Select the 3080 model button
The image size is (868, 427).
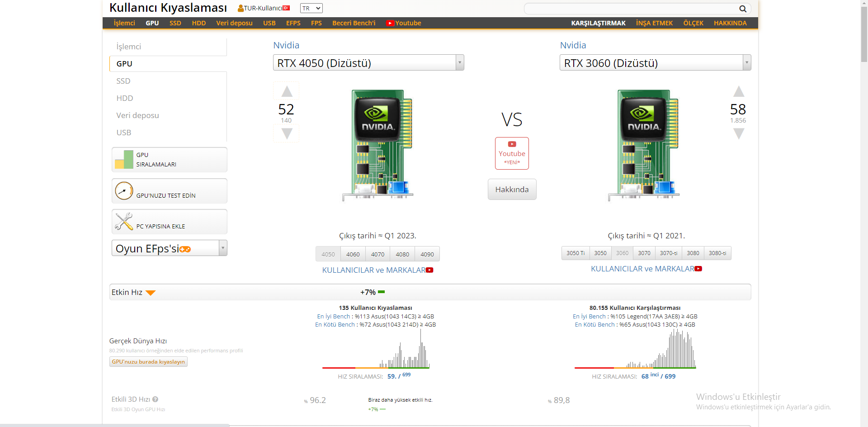coord(693,253)
